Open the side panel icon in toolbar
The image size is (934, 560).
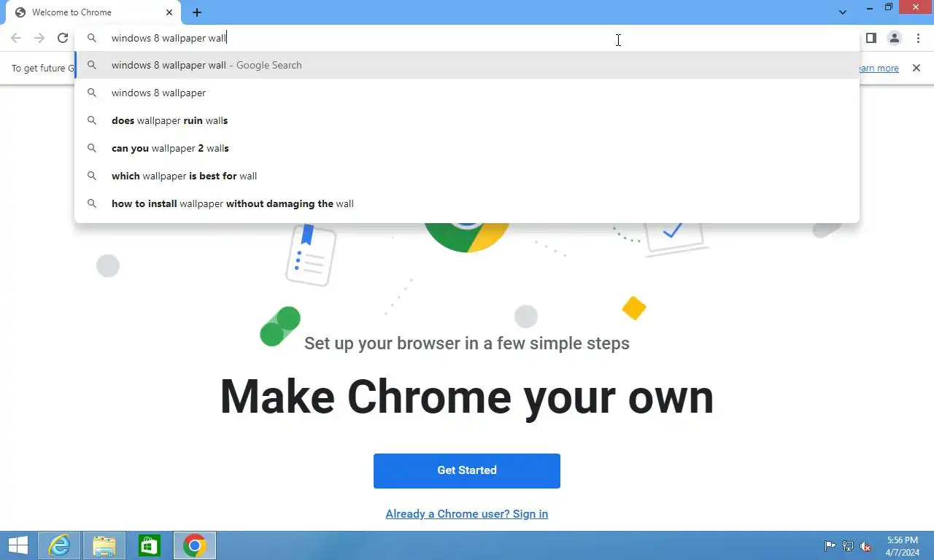[871, 38]
